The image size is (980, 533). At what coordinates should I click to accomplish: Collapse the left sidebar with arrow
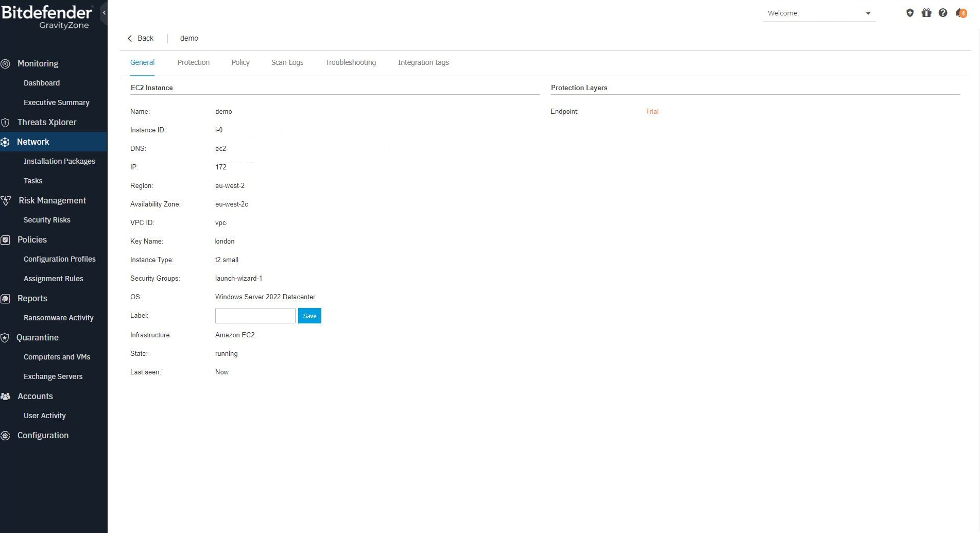(104, 13)
